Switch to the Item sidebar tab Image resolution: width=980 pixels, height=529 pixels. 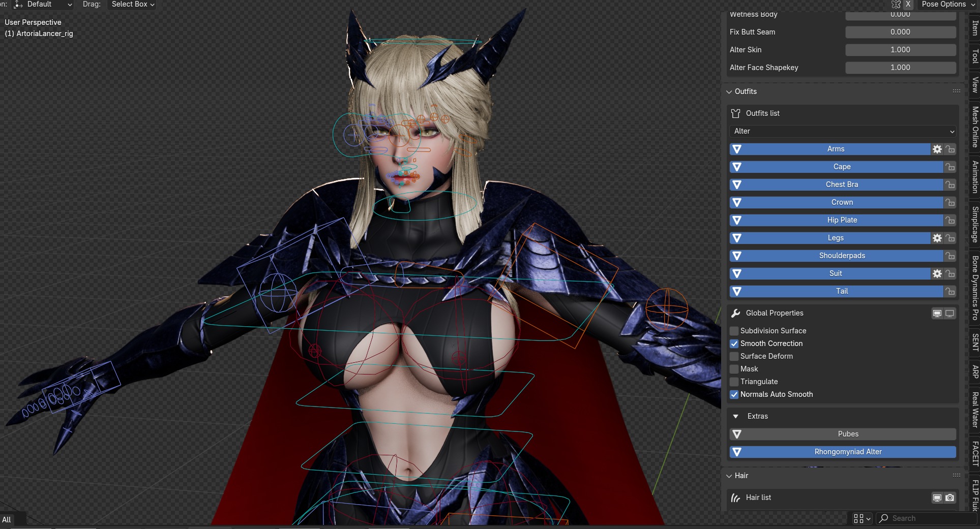[x=975, y=28]
